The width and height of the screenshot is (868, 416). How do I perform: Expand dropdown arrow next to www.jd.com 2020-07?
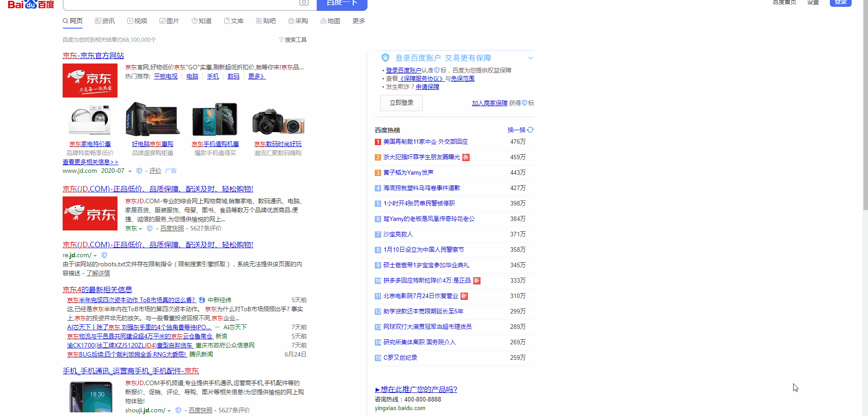[x=130, y=171]
